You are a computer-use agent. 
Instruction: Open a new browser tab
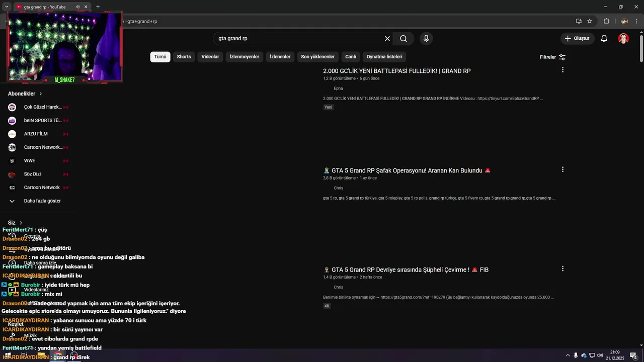tap(98, 7)
